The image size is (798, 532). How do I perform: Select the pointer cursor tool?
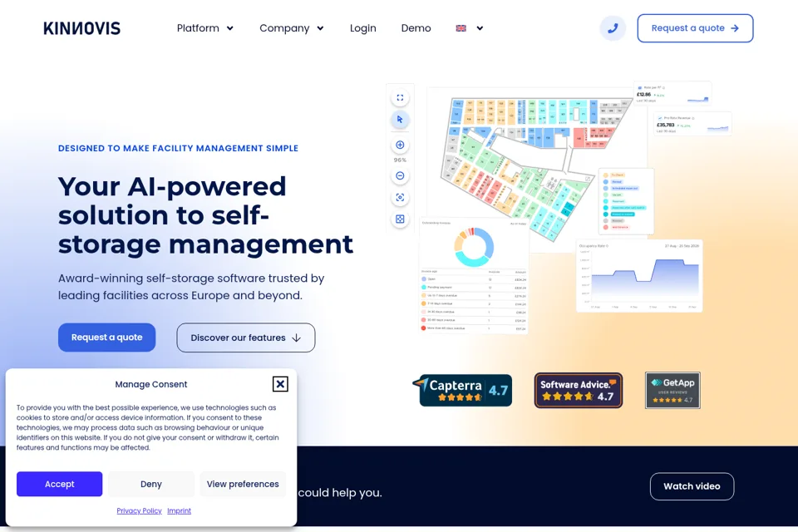pyautogui.click(x=400, y=120)
